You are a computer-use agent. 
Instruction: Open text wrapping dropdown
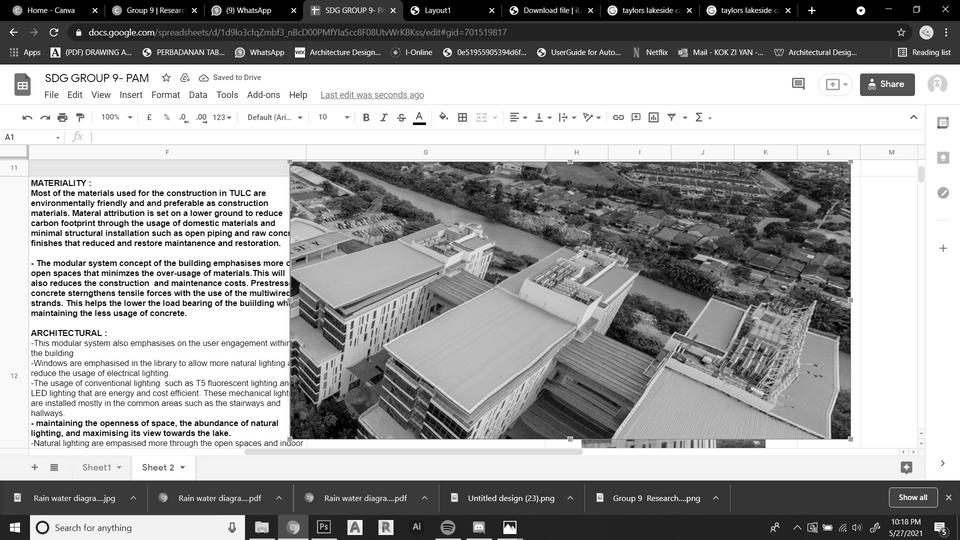point(567,117)
